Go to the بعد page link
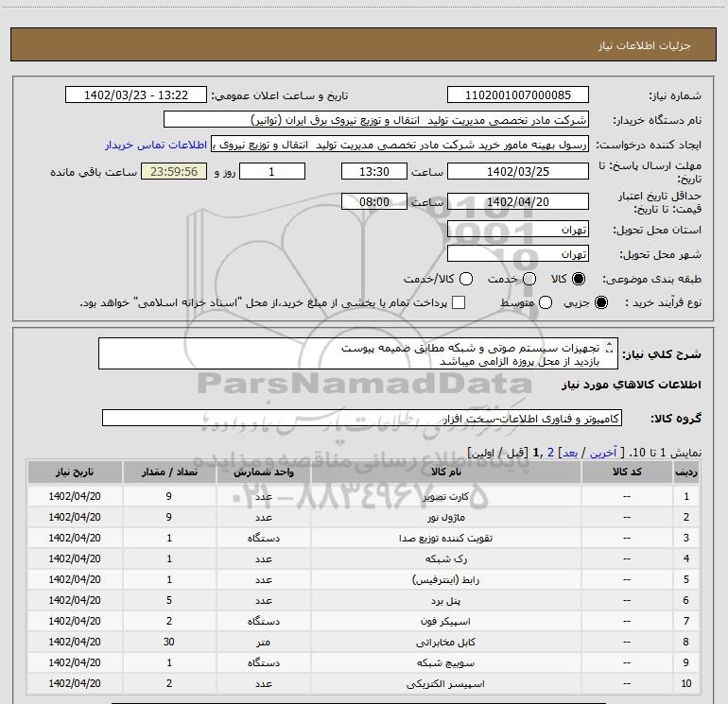This screenshot has height=704, width=728. click(x=570, y=453)
